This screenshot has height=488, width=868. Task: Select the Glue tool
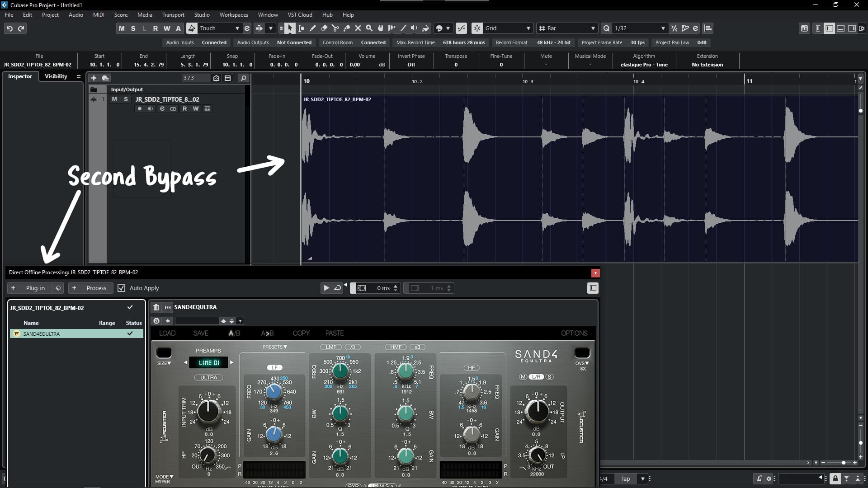(346, 28)
